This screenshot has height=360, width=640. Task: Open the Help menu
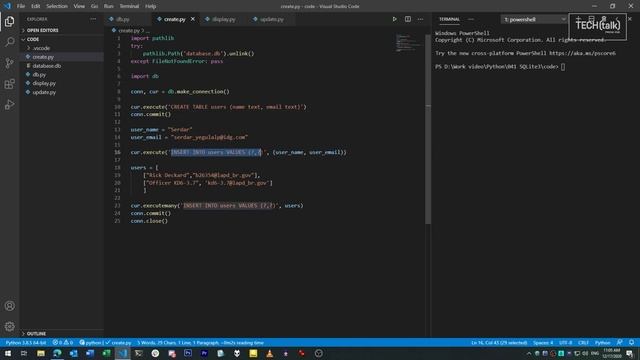(151, 6)
